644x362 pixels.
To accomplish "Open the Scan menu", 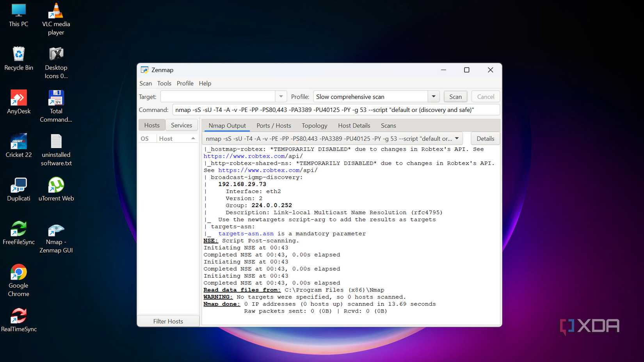I will pos(146,83).
